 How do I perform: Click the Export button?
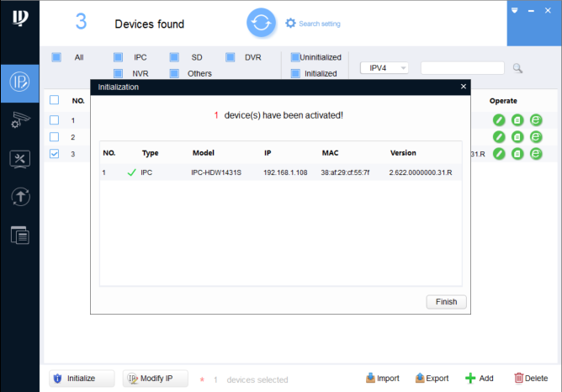pyautogui.click(x=432, y=379)
